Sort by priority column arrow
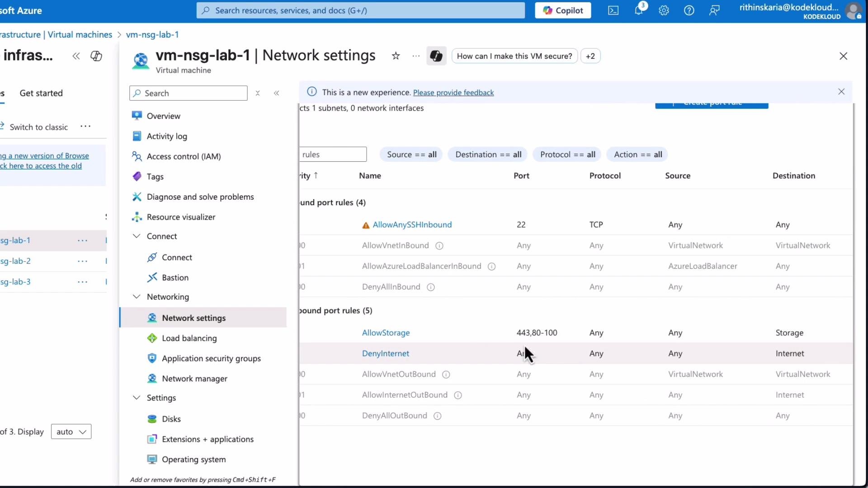The image size is (868, 488). click(x=316, y=176)
